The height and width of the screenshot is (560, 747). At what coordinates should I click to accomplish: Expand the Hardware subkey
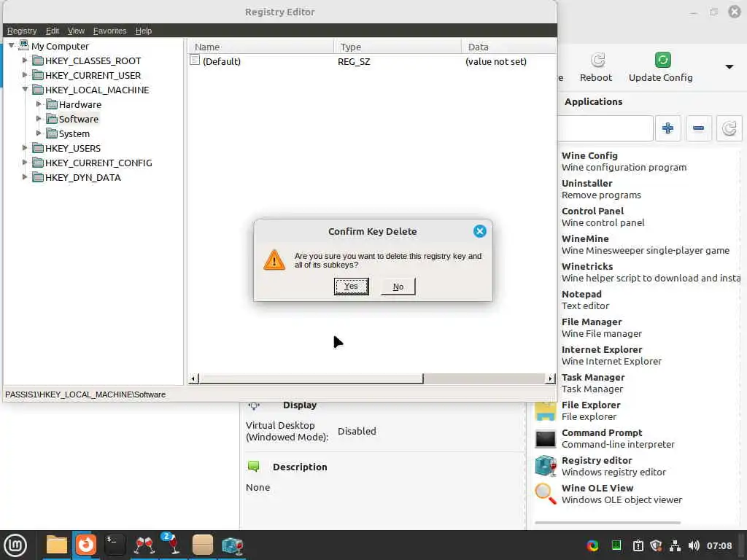[x=39, y=104]
